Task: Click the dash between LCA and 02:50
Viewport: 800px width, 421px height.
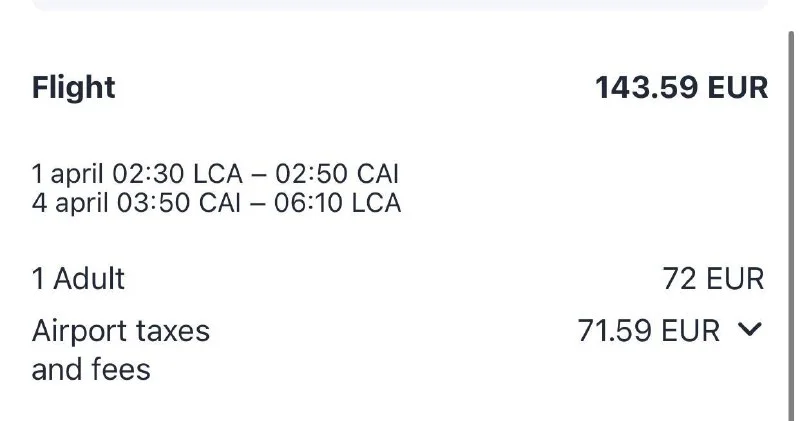Action: (259, 174)
